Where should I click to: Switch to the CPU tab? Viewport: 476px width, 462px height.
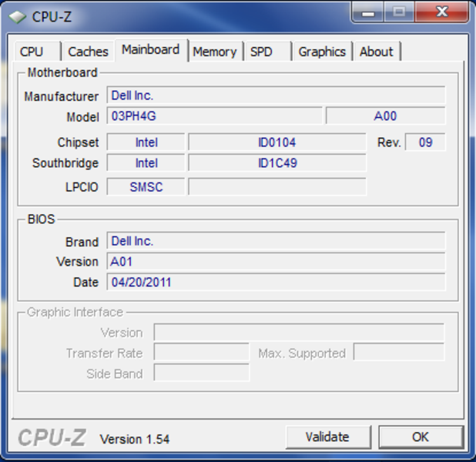click(37, 52)
